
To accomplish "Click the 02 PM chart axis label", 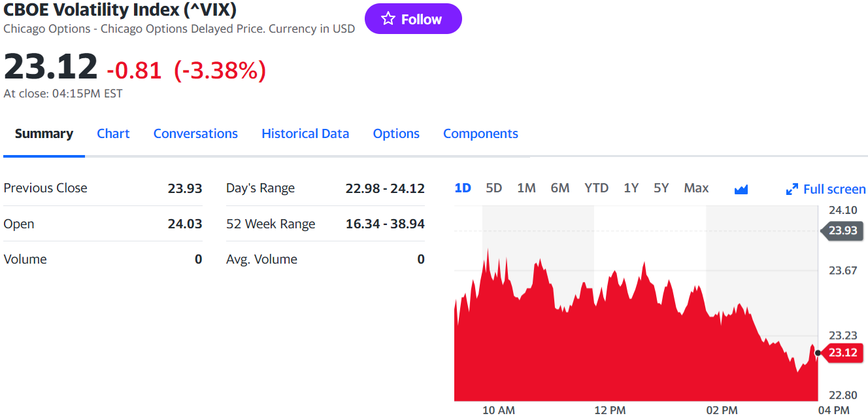I will [x=722, y=410].
